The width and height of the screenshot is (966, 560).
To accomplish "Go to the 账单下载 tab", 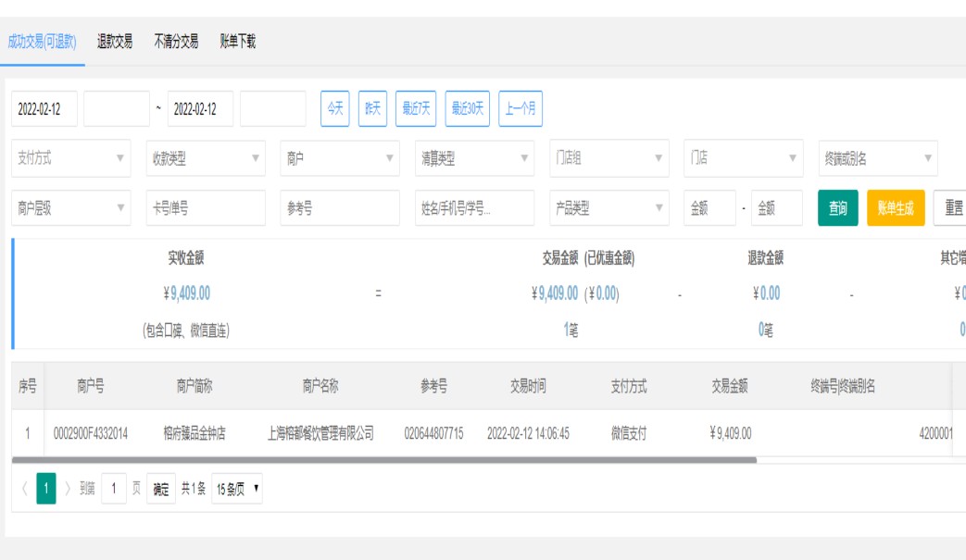I will [x=238, y=42].
